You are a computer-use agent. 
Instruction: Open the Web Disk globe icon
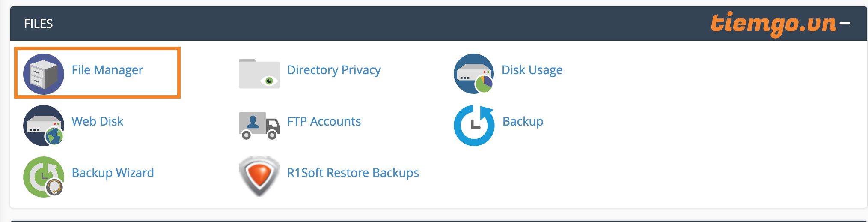[44, 125]
